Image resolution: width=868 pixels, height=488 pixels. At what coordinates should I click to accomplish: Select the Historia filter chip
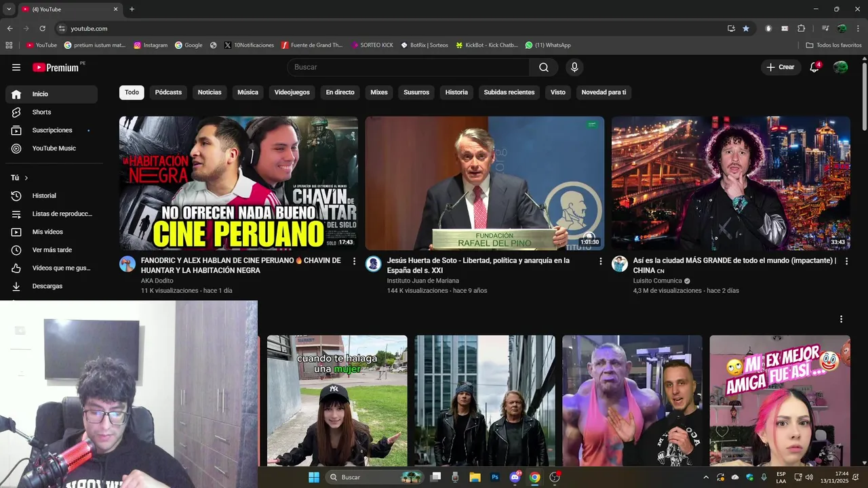click(x=456, y=92)
